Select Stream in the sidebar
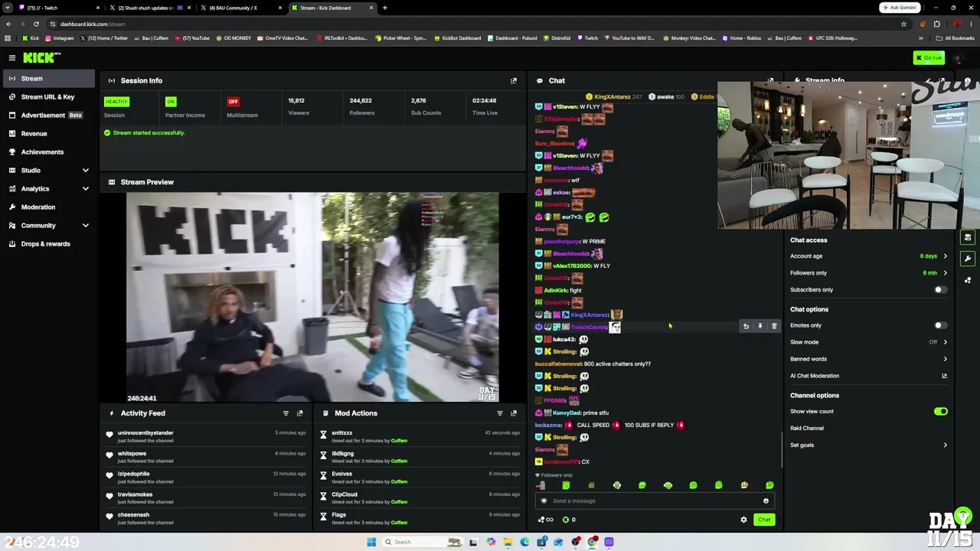 (47, 79)
